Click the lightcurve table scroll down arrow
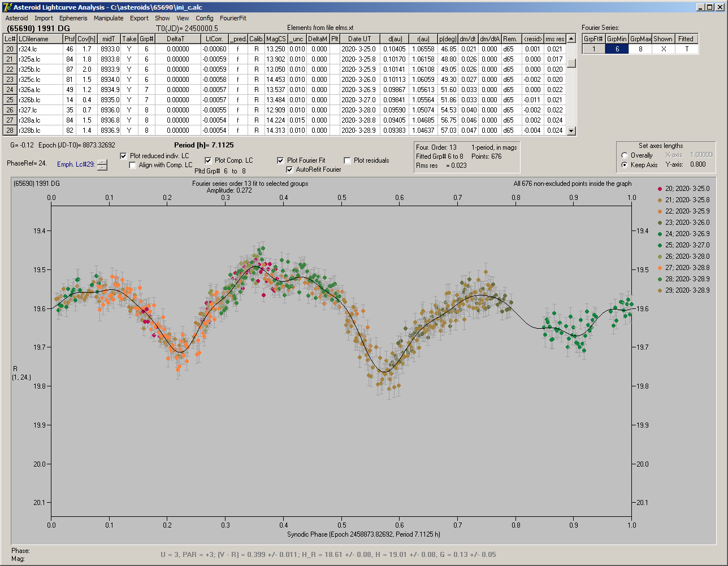The width and height of the screenshot is (728, 566). pyautogui.click(x=571, y=130)
